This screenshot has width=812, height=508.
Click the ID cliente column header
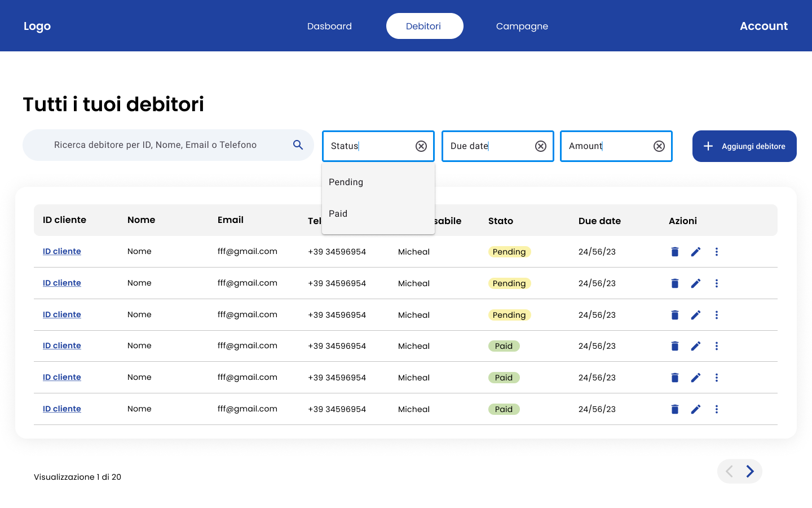point(64,220)
